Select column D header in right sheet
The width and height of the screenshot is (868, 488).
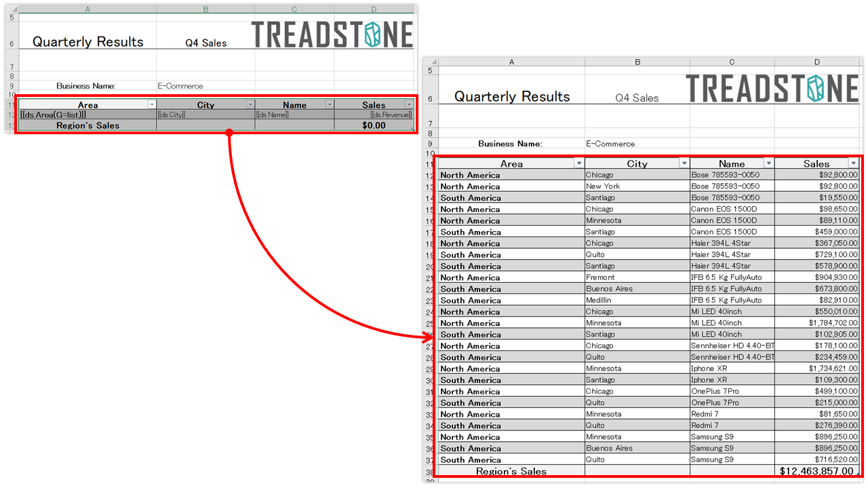click(817, 62)
